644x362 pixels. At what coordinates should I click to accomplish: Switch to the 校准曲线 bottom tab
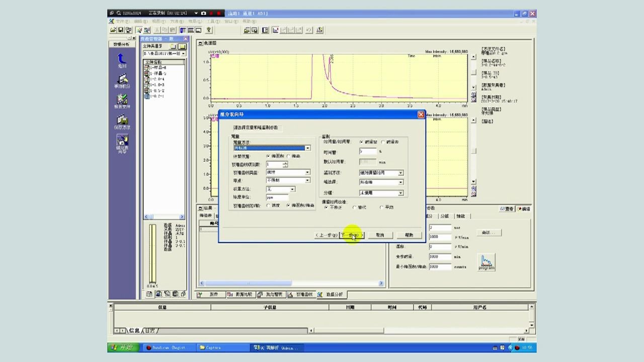pos(301,295)
